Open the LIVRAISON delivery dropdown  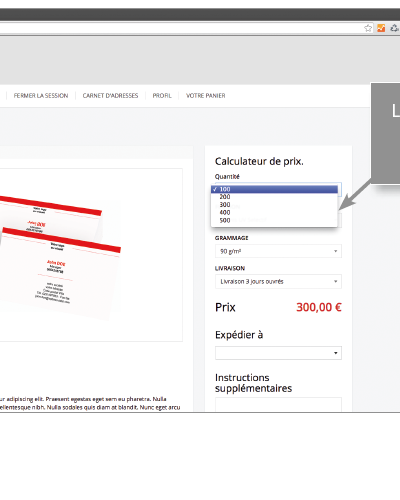[278, 282]
